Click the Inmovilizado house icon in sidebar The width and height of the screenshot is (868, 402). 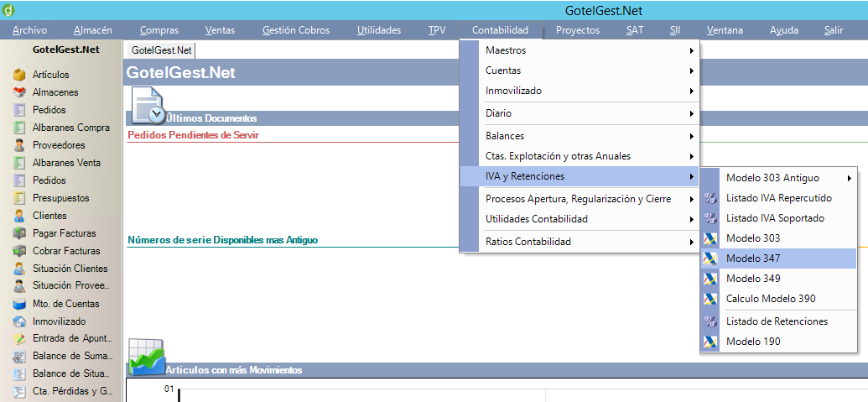tap(20, 321)
